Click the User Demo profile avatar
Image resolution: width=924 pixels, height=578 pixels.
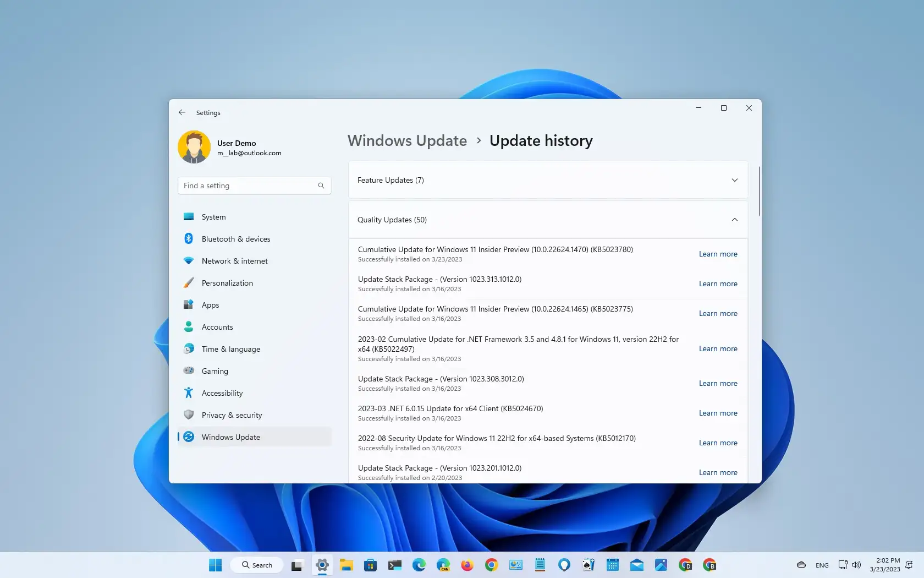coord(194,147)
